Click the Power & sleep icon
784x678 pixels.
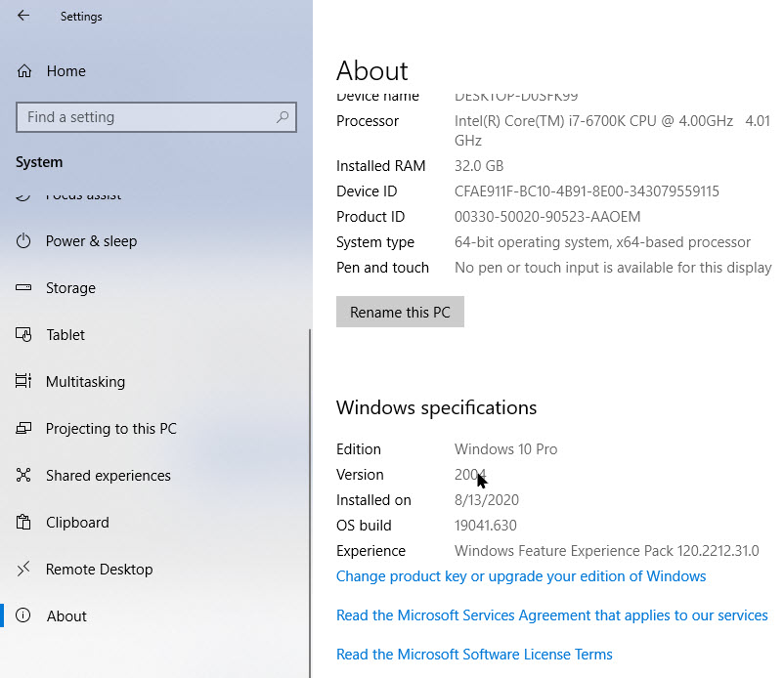[x=25, y=241]
